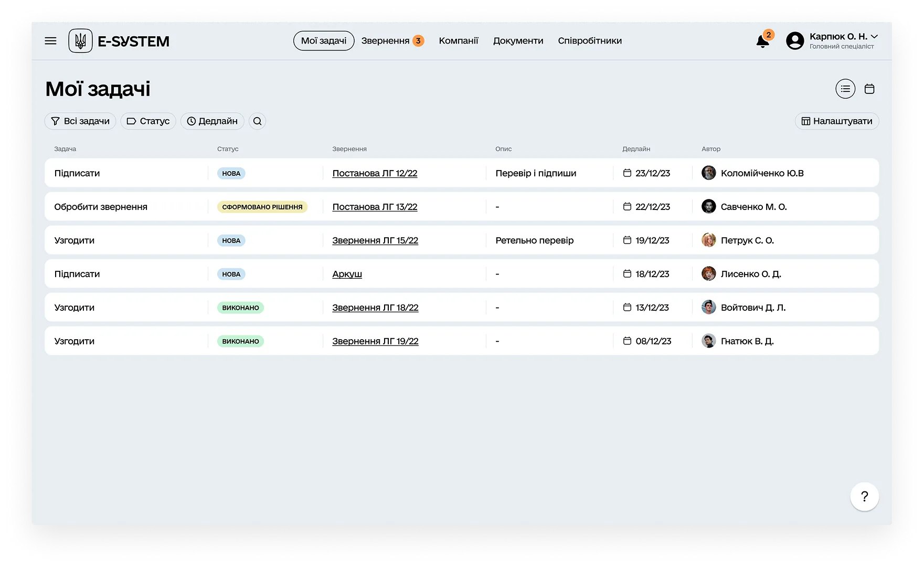The image size is (924, 567).
Task: Click the Звернення badge showing 3
Action: click(x=418, y=41)
